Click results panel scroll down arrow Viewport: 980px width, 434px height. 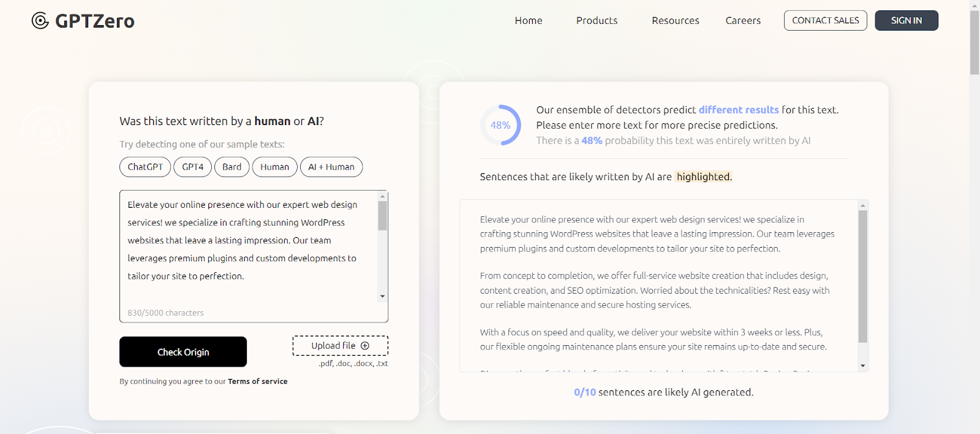point(862,366)
